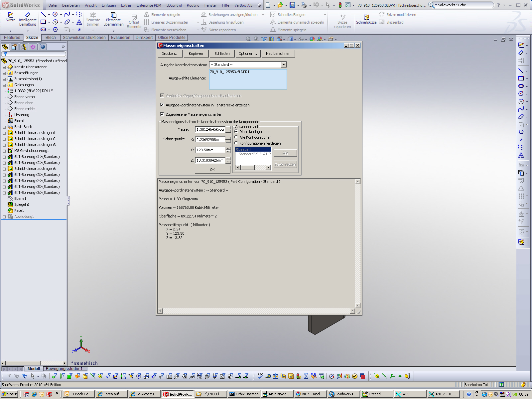The image size is (532, 399).
Task: Click Schließen button in dialog
Action: point(222,54)
